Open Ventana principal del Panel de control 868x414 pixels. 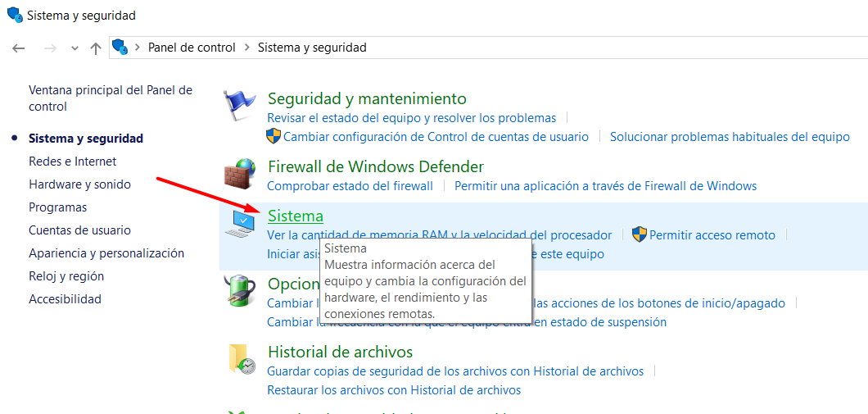pos(111,98)
